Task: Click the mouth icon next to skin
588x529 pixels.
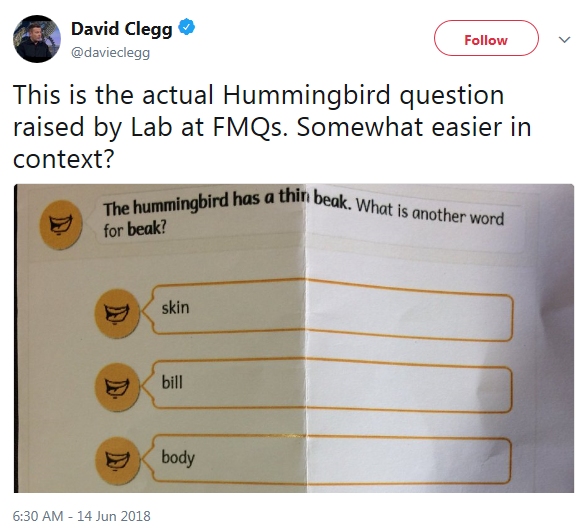Action: pos(117,313)
